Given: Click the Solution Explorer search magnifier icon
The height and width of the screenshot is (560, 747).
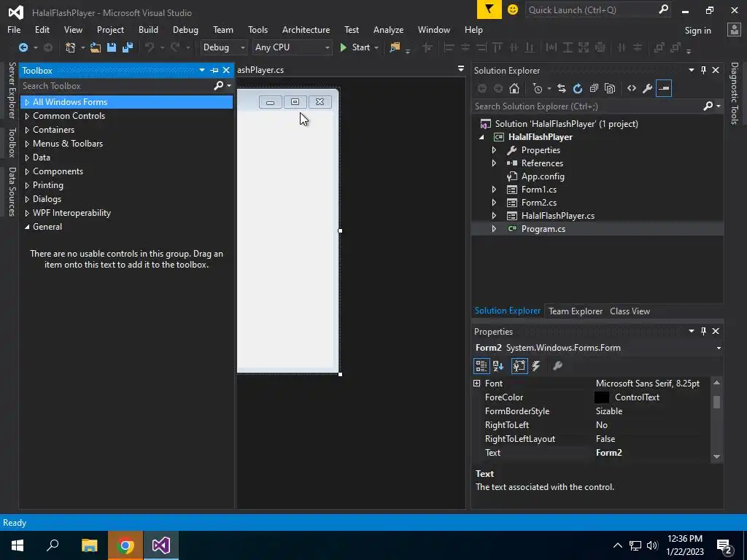Looking at the screenshot, I should tap(708, 106).
